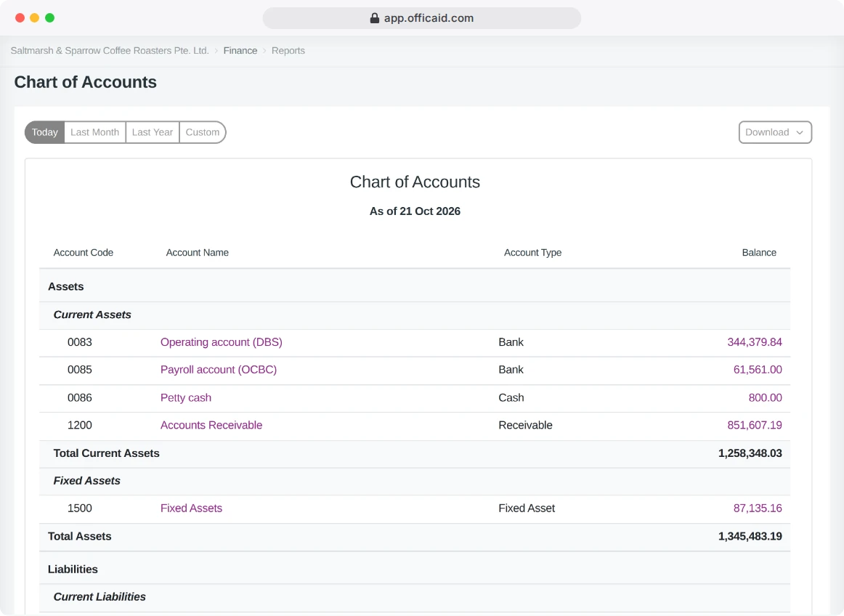The height and width of the screenshot is (616, 844).
Task: Click the lock icon in the address bar
Action: click(x=375, y=18)
